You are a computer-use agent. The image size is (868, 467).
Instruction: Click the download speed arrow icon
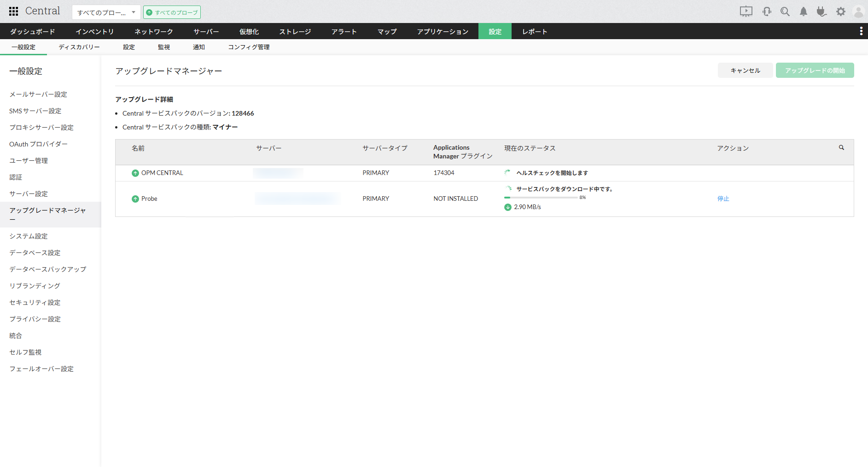(x=508, y=207)
